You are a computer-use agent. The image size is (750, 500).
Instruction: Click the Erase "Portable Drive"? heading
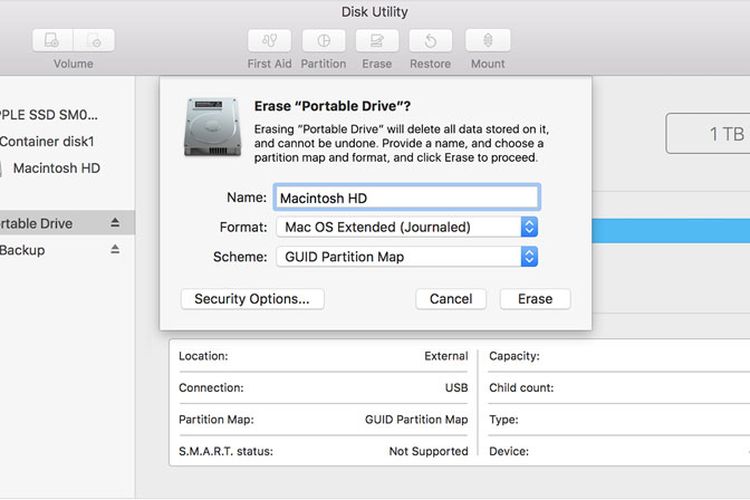pyautogui.click(x=332, y=106)
